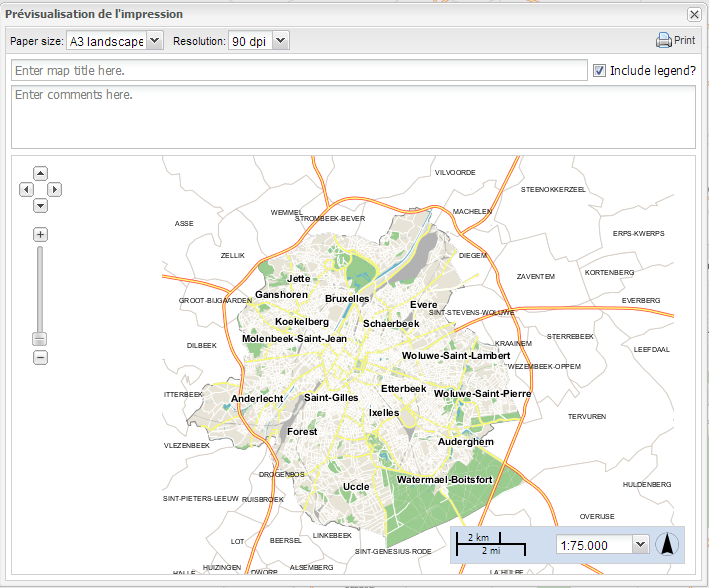The image size is (709, 588).
Task: Pan the map up with arrow
Action: coord(41,172)
